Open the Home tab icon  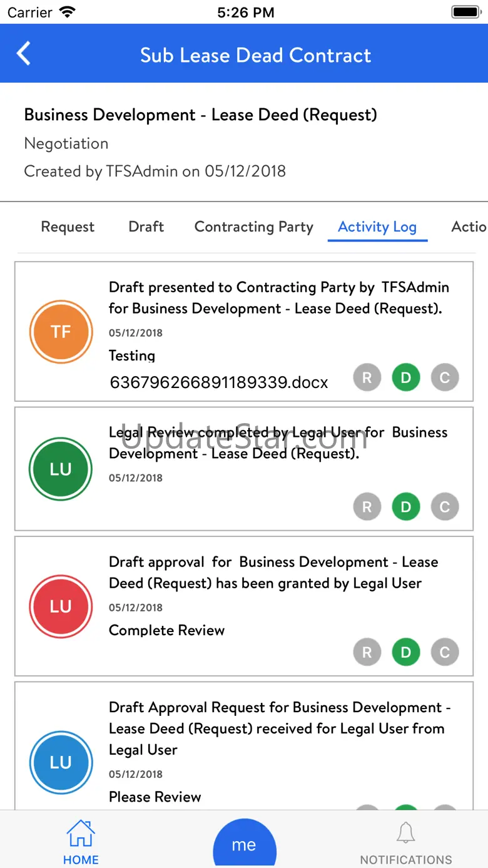(x=81, y=835)
